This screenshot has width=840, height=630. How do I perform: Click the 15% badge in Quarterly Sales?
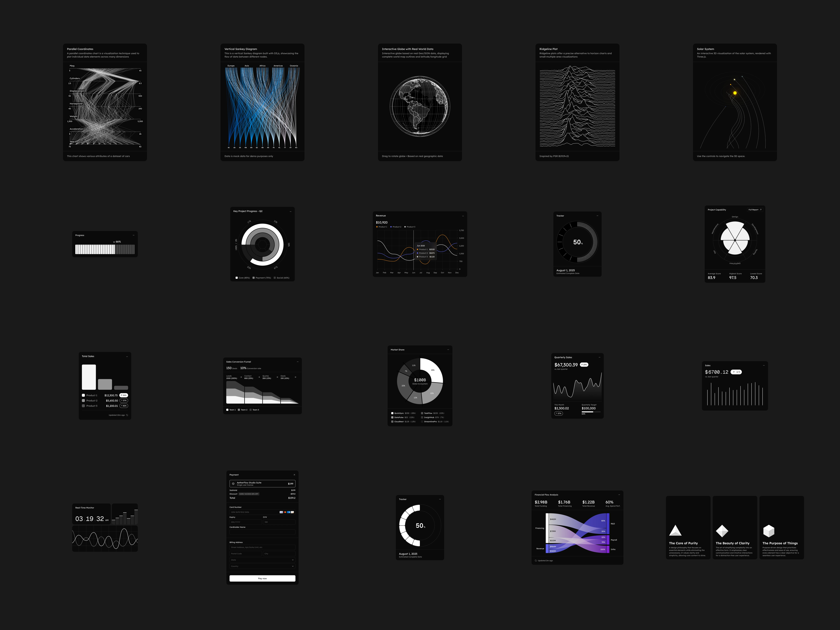coord(584,365)
